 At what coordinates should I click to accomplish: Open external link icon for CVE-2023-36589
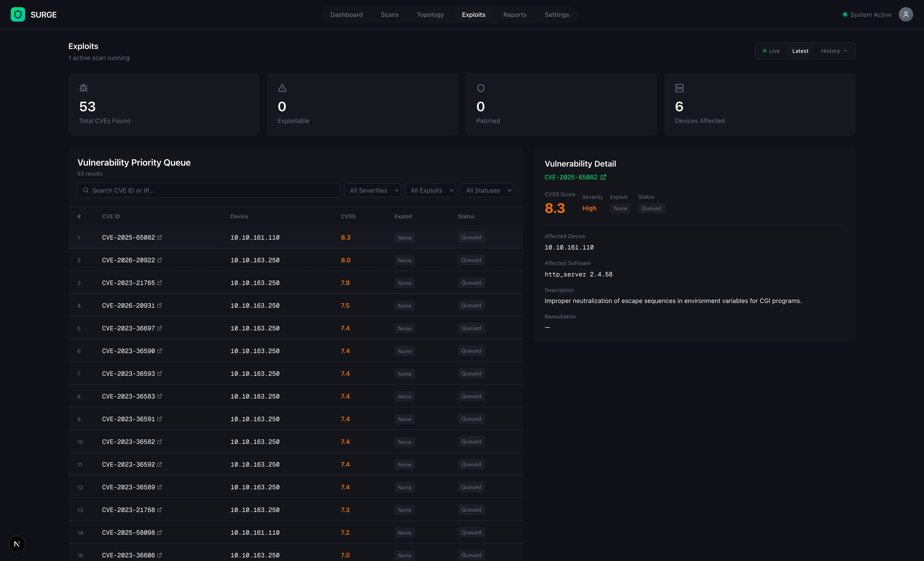[159, 487]
